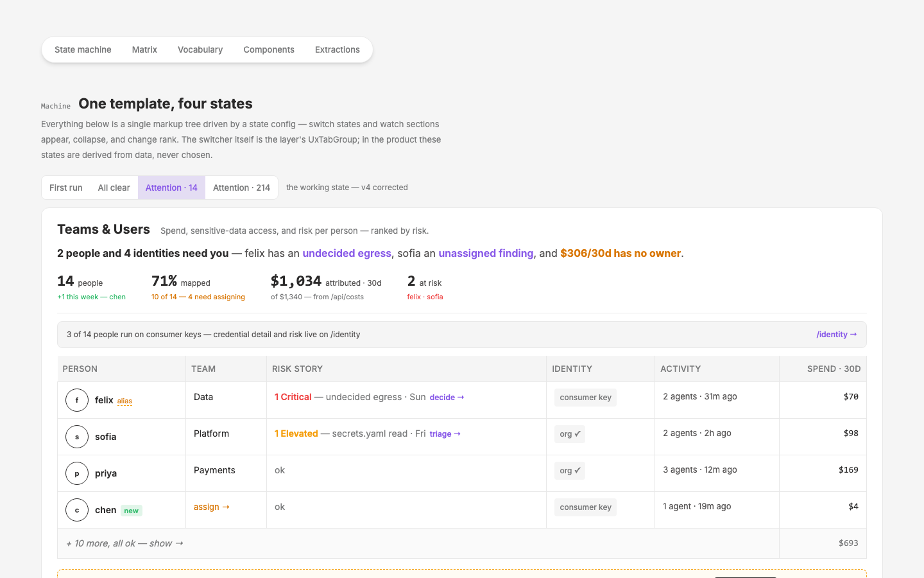Click the org ✓ chip in priya's row
The image size is (924, 578).
[570, 471]
